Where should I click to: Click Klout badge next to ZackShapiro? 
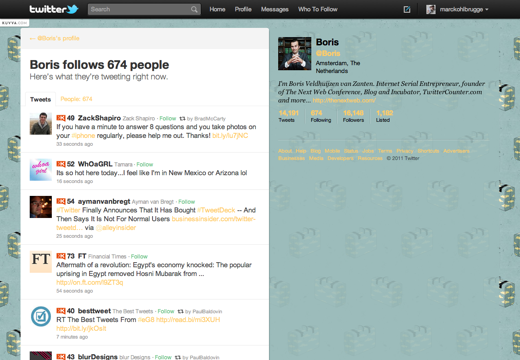[61, 118]
